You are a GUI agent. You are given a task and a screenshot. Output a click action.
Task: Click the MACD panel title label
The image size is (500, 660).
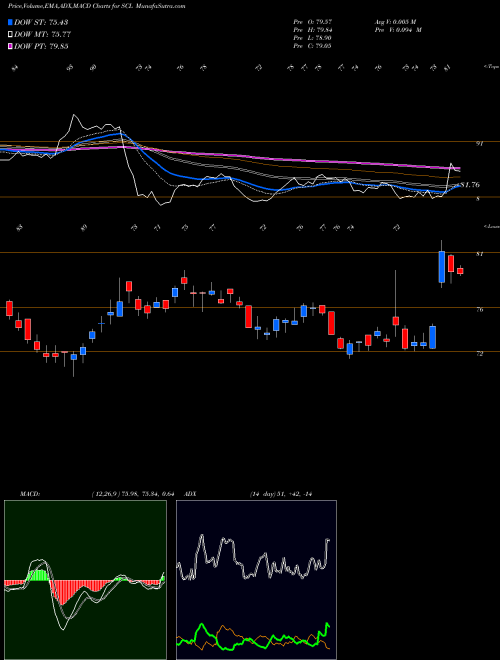tap(30, 494)
